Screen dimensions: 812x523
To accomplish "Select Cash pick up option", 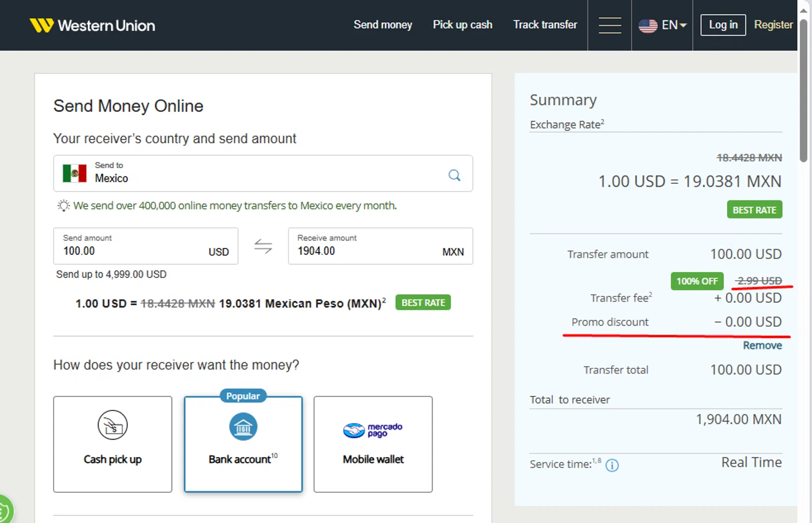I will pyautogui.click(x=113, y=444).
